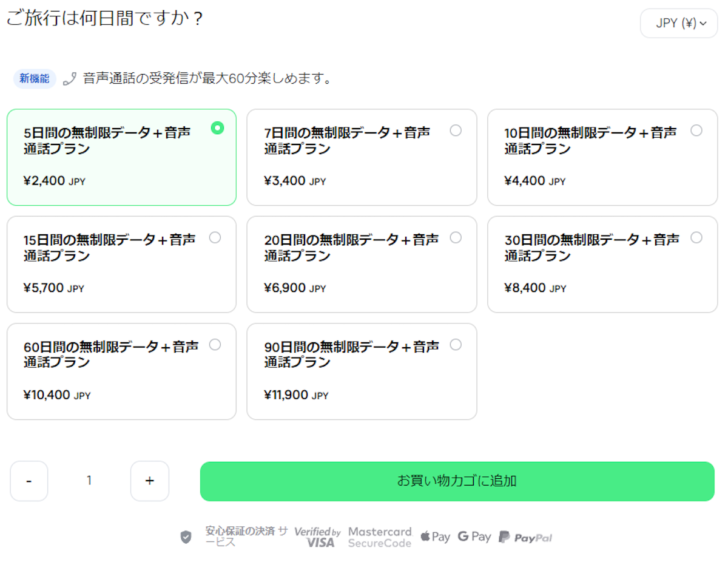Select the 90日間 plan card priced ¥11,900
Viewport: 728px width, 562px height.
click(362, 371)
